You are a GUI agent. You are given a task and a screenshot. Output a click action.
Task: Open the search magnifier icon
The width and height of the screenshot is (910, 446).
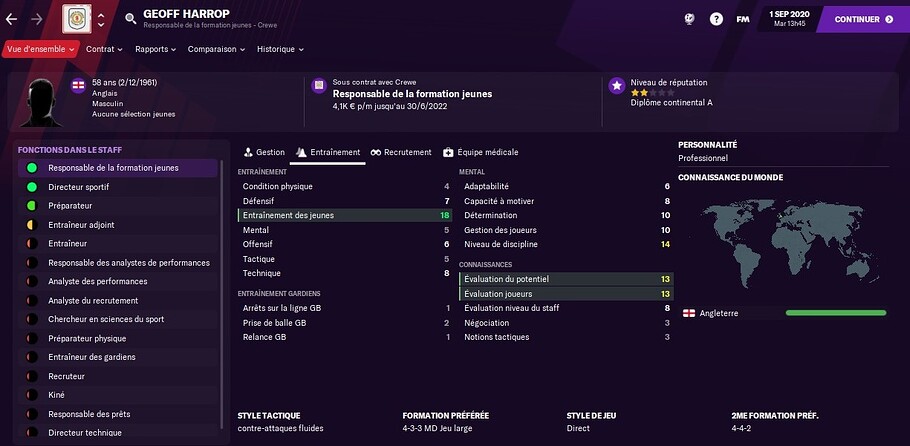(x=131, y=18)
